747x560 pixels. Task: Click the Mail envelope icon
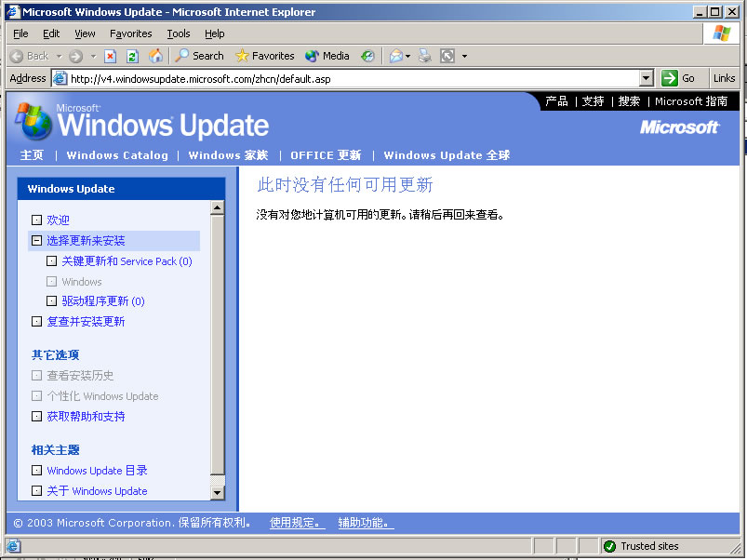[396, 56]
